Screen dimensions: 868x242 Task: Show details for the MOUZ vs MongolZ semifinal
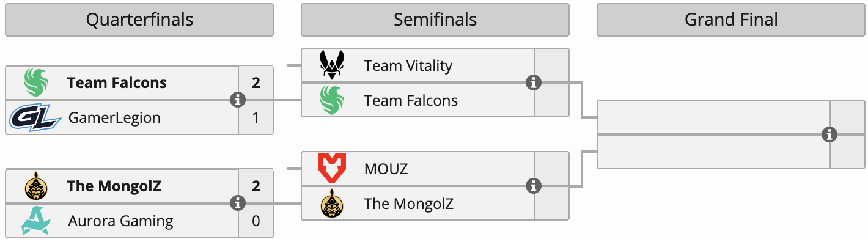[534, 186]
